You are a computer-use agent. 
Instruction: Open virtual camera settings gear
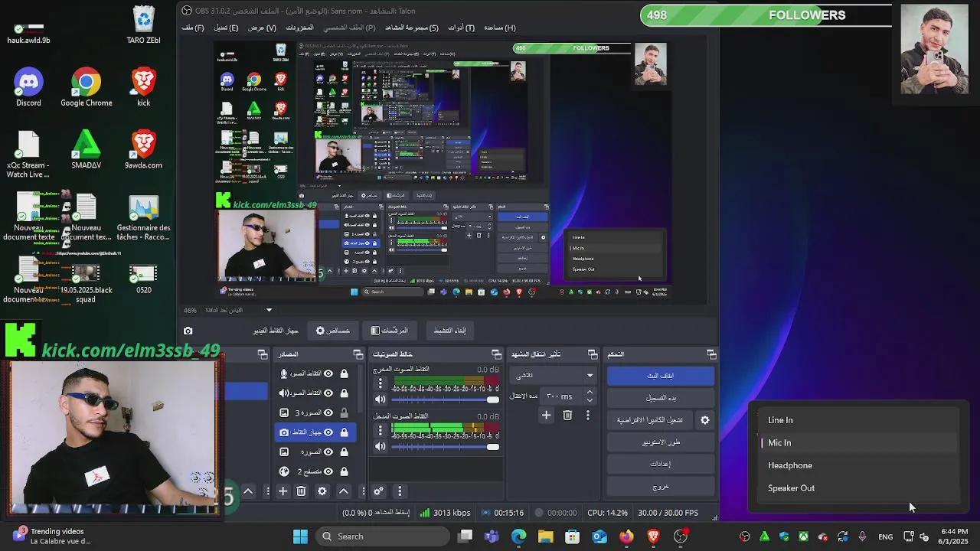[705, 420]
